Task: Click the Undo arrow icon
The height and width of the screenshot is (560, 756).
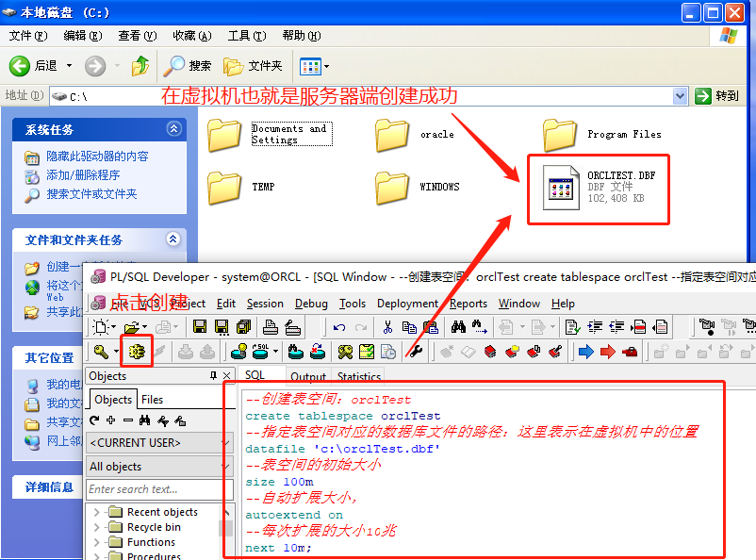Action: click(x=339, y=327)
